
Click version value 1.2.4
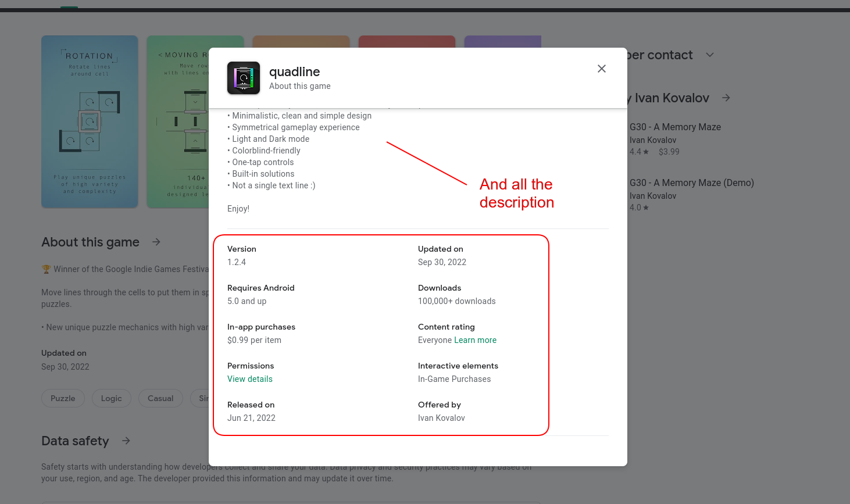coord(237,262)
